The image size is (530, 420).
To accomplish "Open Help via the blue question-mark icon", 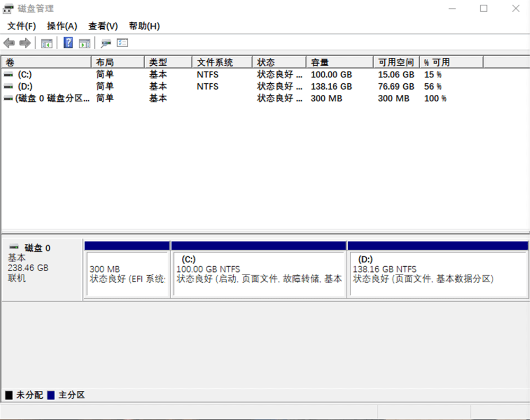I will [68, 43].
